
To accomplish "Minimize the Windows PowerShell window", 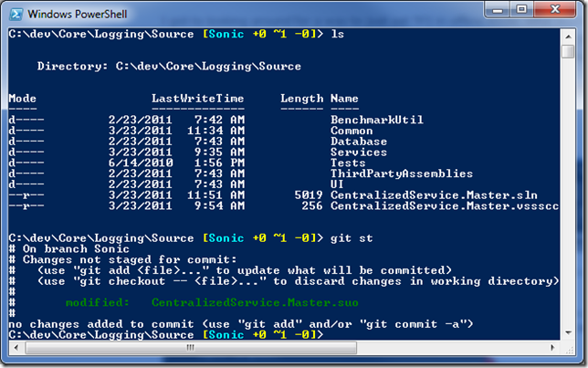I will pyautogui.click(x=498, y=9).
